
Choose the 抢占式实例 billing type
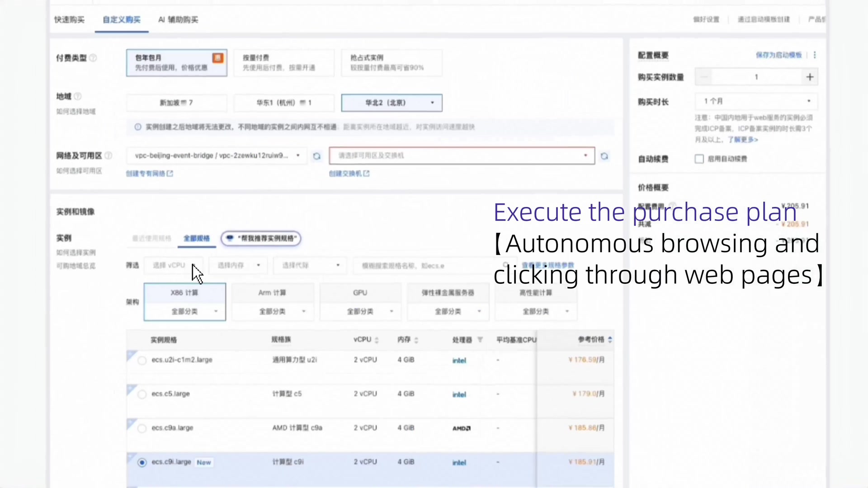(x=392, y=63)
